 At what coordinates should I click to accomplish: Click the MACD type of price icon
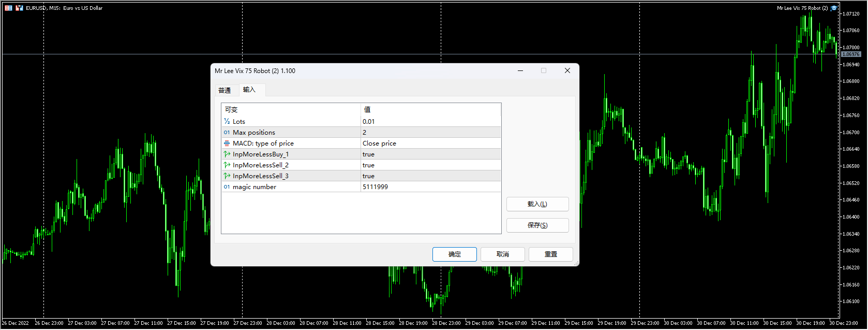pyautogui.click(x=227, y=144)
